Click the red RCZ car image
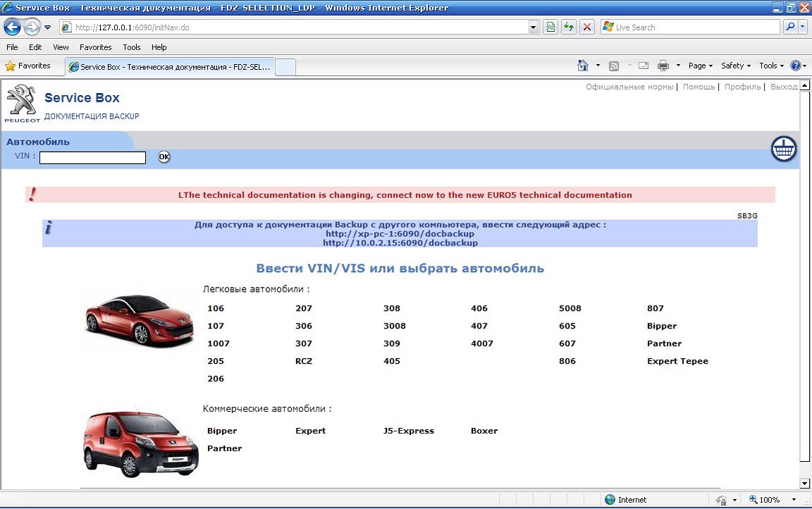The image size is (812, 509). [x=138, y=320]
